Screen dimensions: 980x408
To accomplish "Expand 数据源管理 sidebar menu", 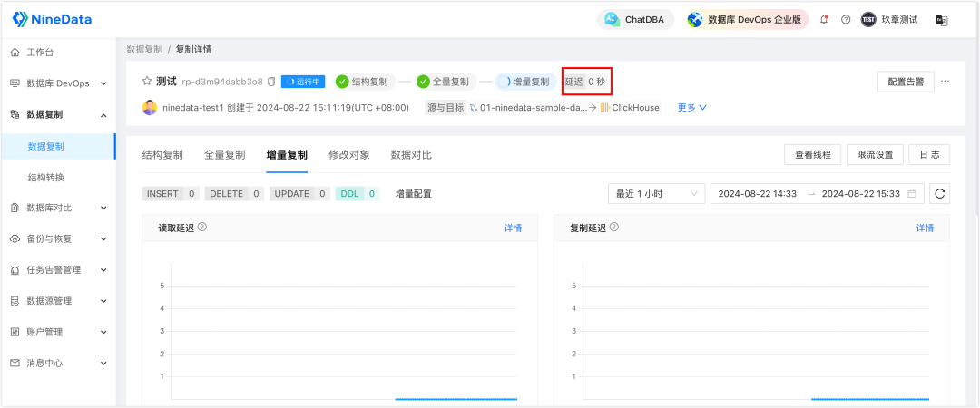I will click(58, 300).
